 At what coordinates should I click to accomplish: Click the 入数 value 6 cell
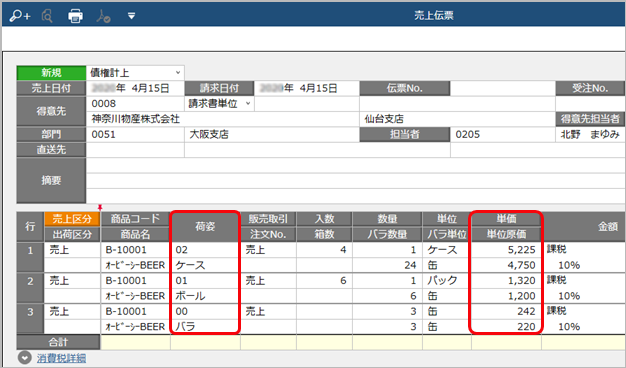pos(324,281)
